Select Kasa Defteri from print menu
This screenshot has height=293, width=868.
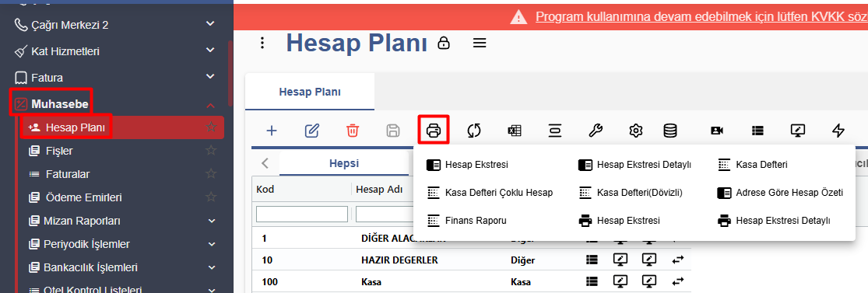[753, 165]
